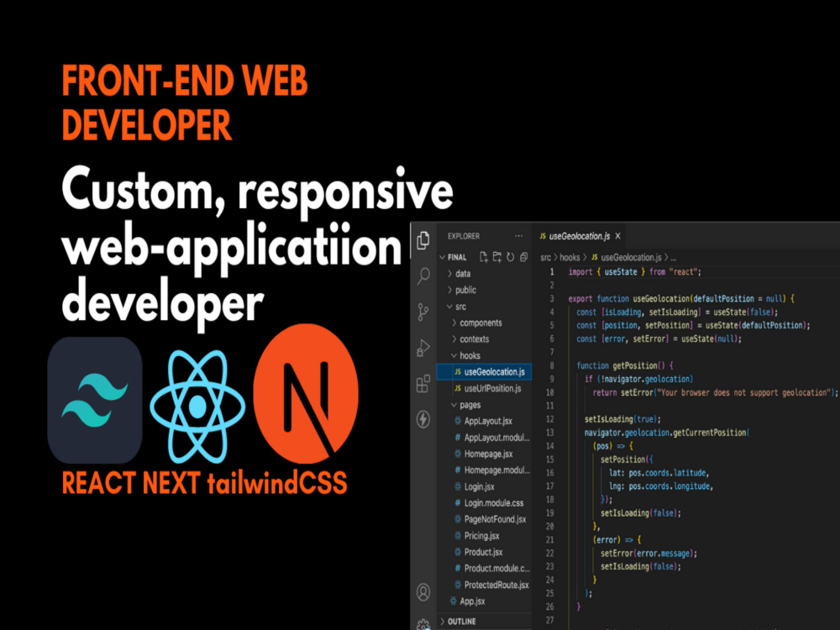Open the Run and Debug view
840x630 pixels.
click(423, 349)
